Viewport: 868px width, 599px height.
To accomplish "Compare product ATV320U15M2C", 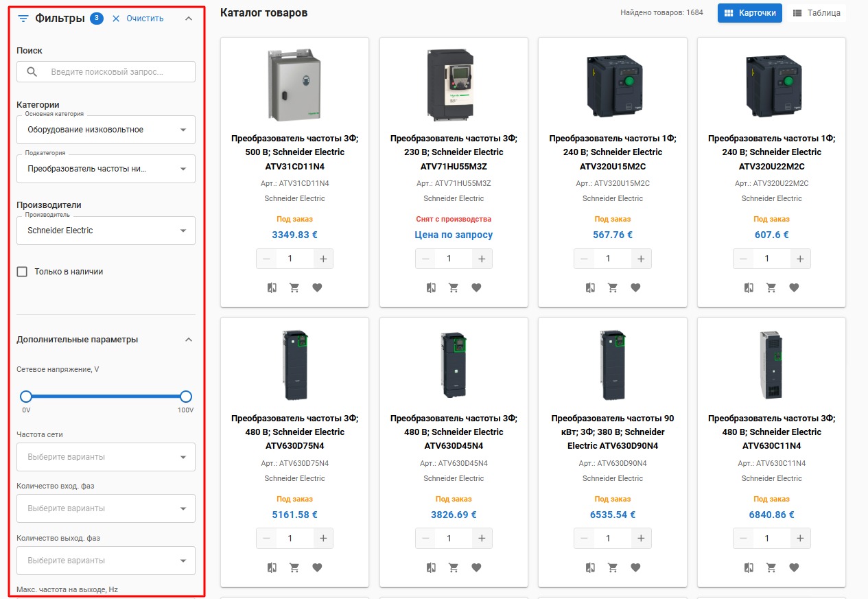I will [x=590, y=288].
